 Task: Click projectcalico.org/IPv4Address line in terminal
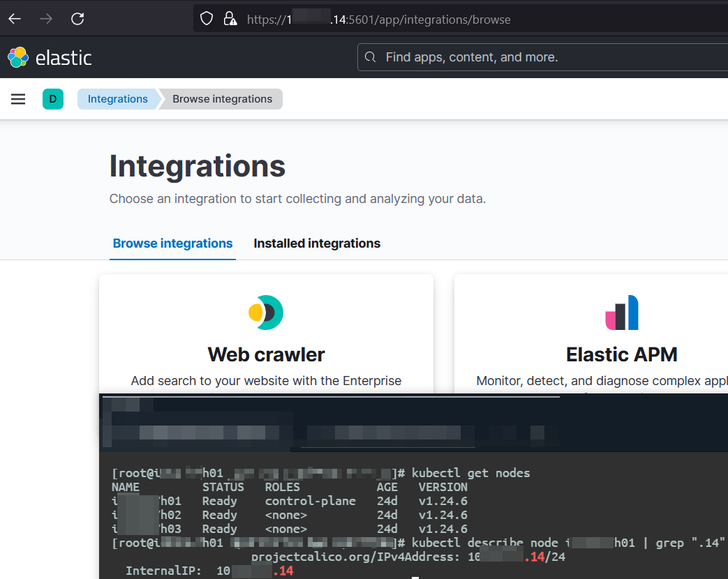coord(408,557)
